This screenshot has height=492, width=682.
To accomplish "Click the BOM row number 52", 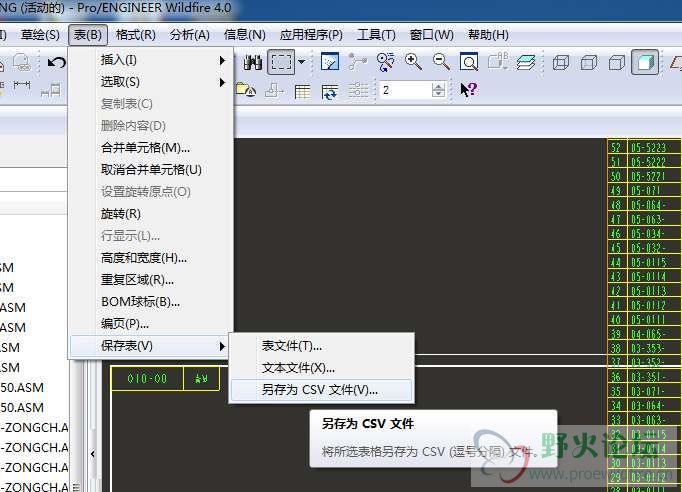I will 617,147.
